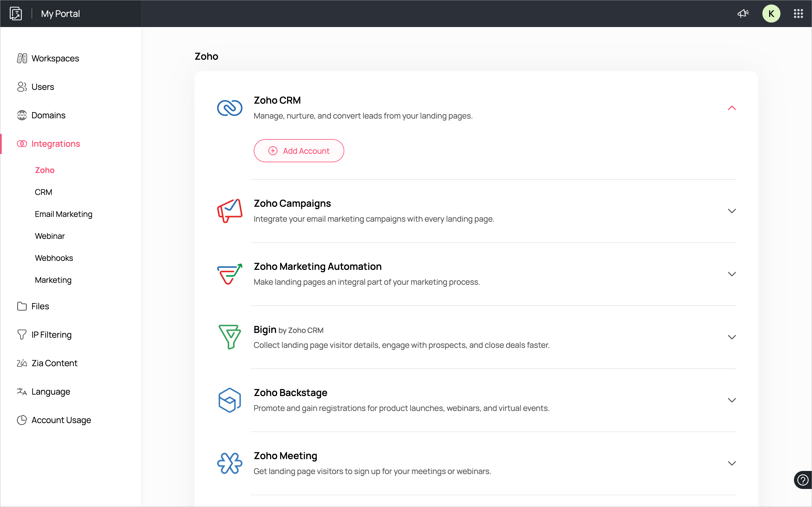
Task: Open the apps grid launcher icon
Action: click(x=798, y=14)
